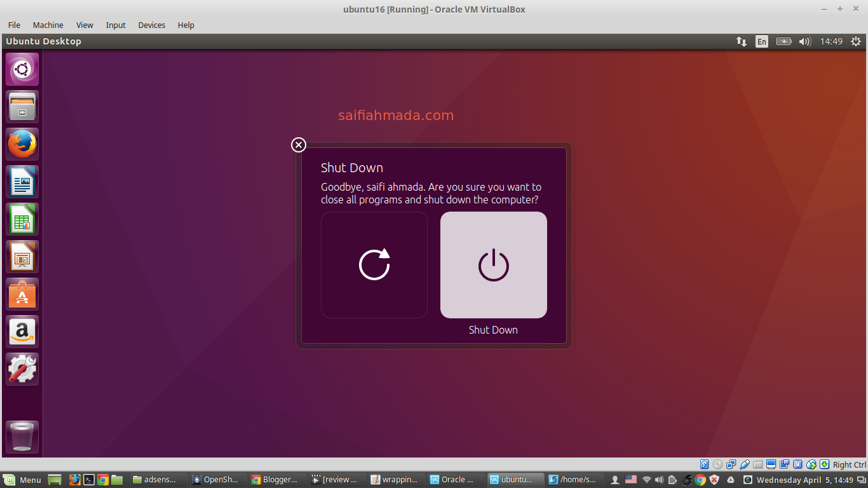868x488 pixels.
Task: Switch to the Oracle ... VirtualBox window
Action: click(454, 480)
